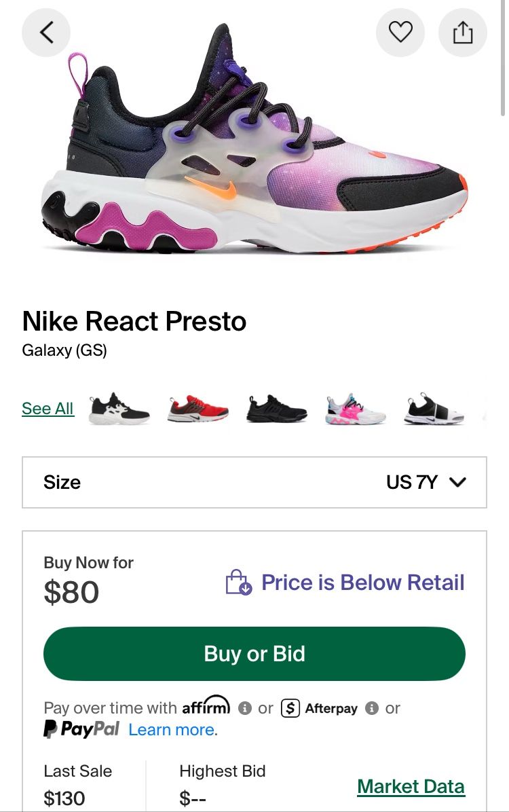Open the See All link
The image size is (509, 812).
point(48,409)
